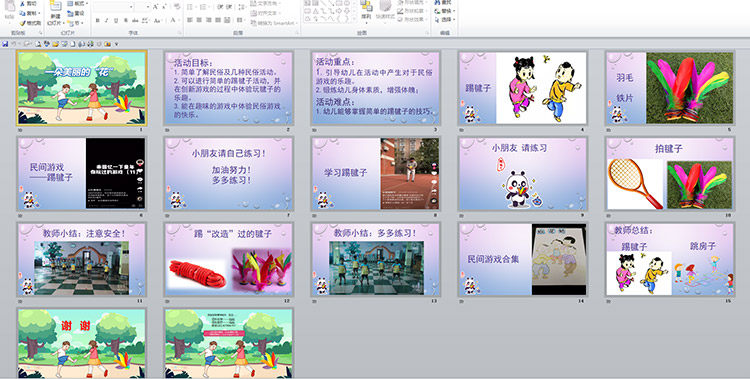750x379 pixels.
Task: Toggle Align Left paragraph
Action: 189,20
